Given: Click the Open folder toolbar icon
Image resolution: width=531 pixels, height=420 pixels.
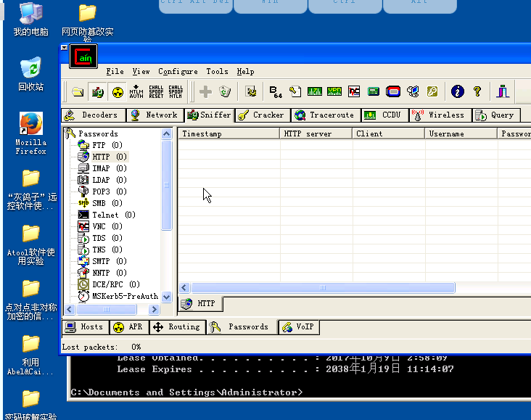Looking at the screenshot, I should click(x=78, y=92).
